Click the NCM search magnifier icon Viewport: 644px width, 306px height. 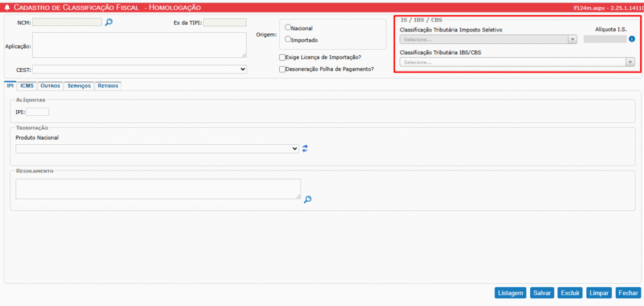coord(109,22)
